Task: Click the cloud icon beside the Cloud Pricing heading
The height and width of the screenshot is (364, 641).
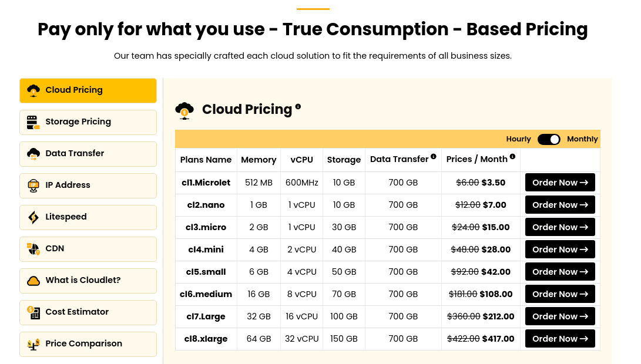Action: (x=185, y=110)
